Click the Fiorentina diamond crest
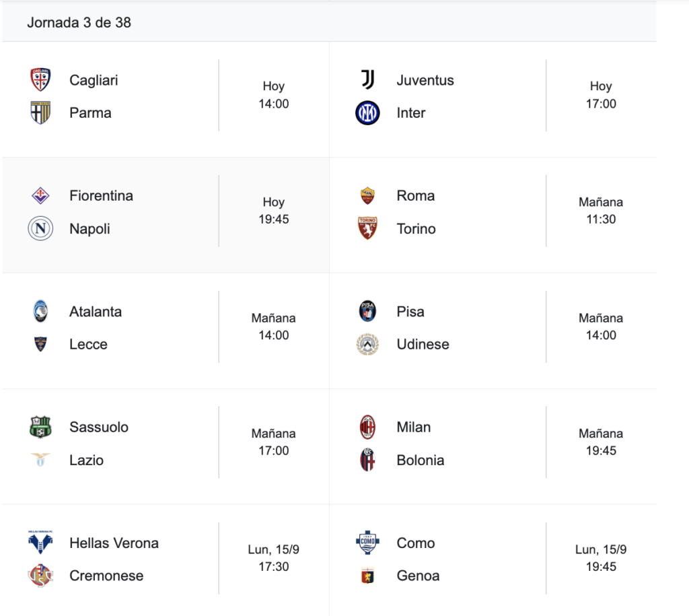The height and width of the screenshot is (616, 689). (x=40, y=196)
